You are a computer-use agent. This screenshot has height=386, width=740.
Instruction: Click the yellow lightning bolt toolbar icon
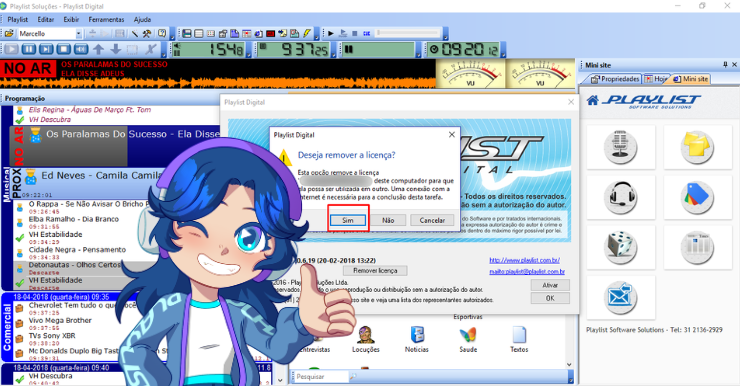307,34
